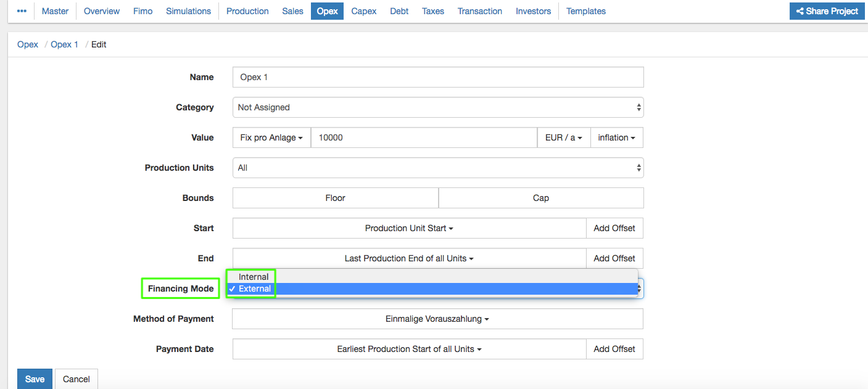Open the Category dropdown

[438, 107]
